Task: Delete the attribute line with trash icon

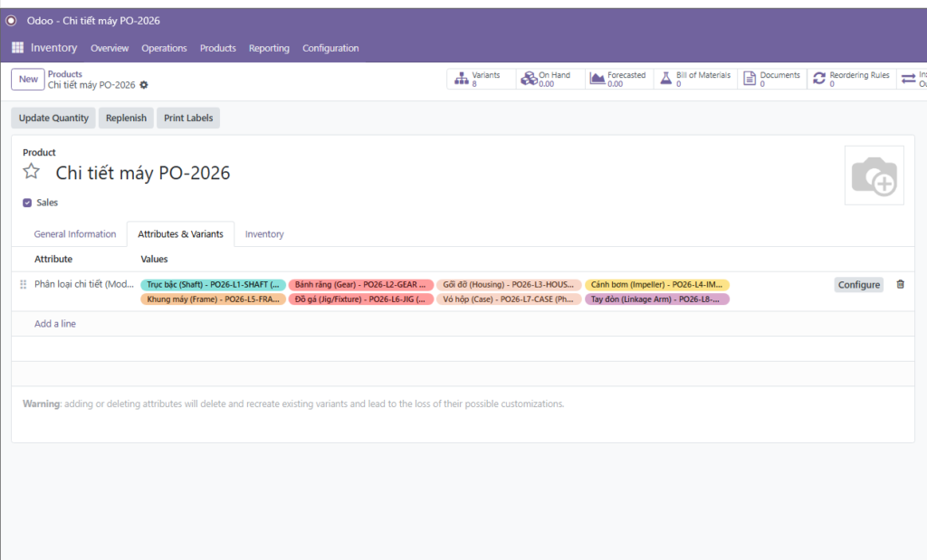Action: click(900, 284)
